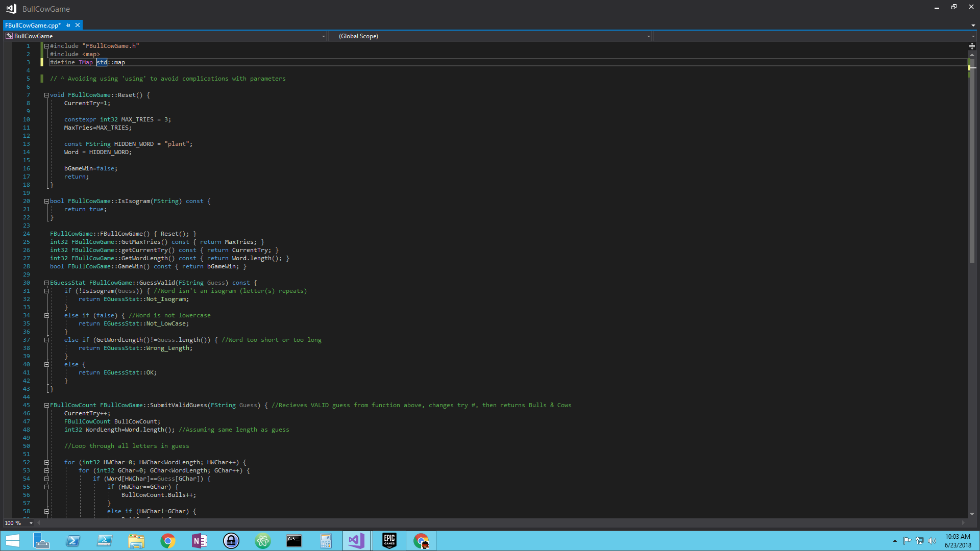Click EGuessStat::Not_Isogram on line 32
Viewport: 980px width, 551px height.
(x=145, y=299)
